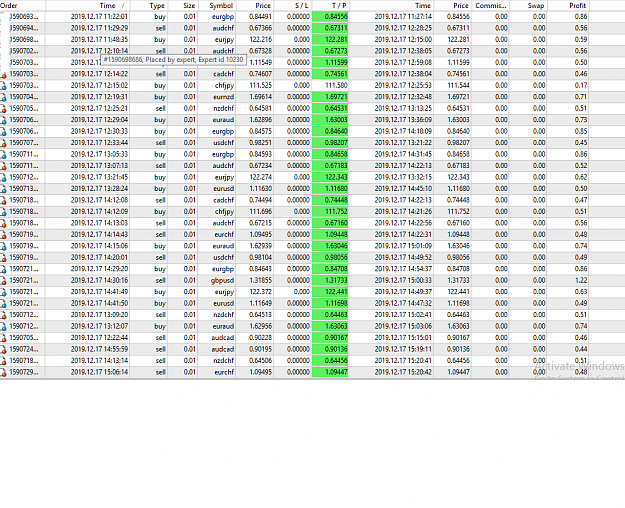
Task: Select order cell 1590693...
Action: coord(24,17)
